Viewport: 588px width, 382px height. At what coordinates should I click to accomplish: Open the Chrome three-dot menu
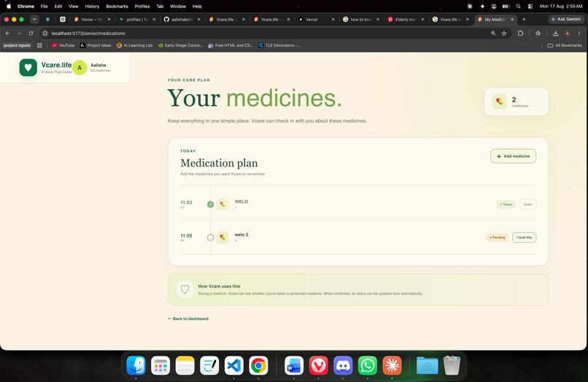click(x=579, y=34)
